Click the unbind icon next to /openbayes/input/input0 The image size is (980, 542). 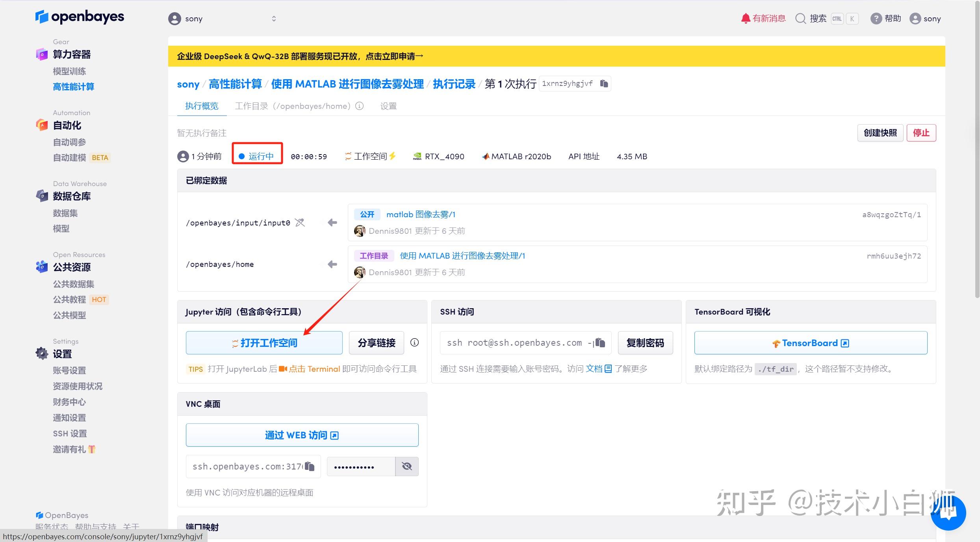[300, 223]
